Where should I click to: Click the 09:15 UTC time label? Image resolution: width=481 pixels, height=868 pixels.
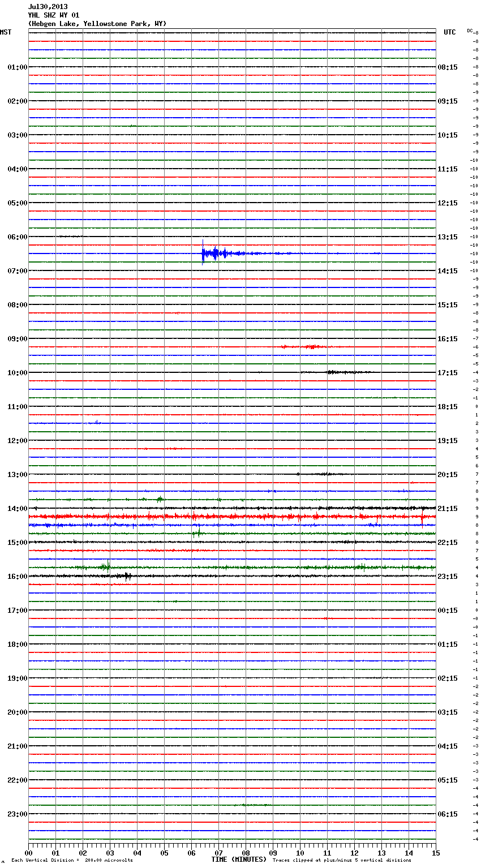tap(448, 101)
